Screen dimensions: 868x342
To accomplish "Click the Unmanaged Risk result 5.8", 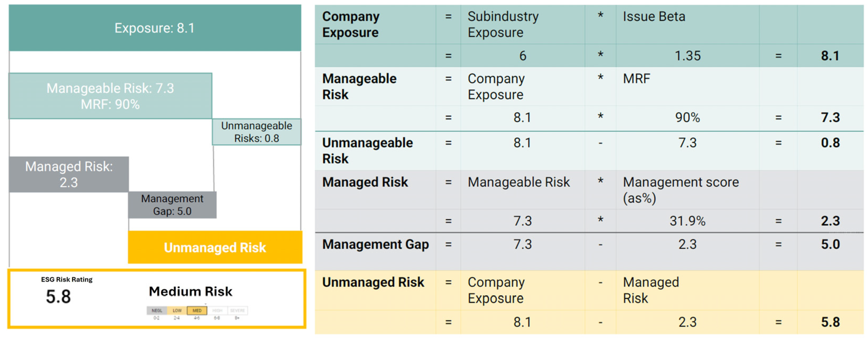I will pos(830,322).
